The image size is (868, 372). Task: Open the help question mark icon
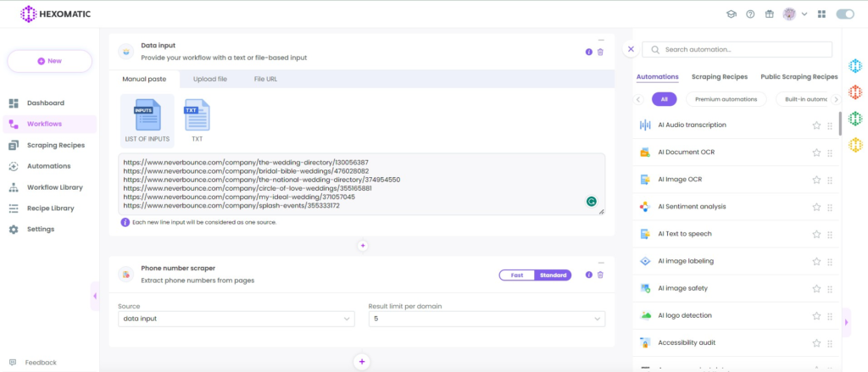pos(750,14)
